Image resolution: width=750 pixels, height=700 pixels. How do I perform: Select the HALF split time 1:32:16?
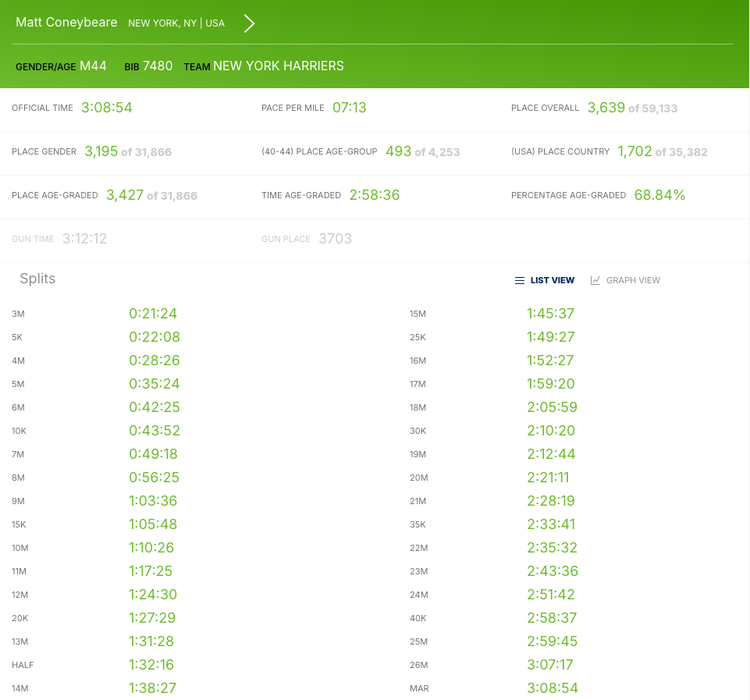click(152, 664)
